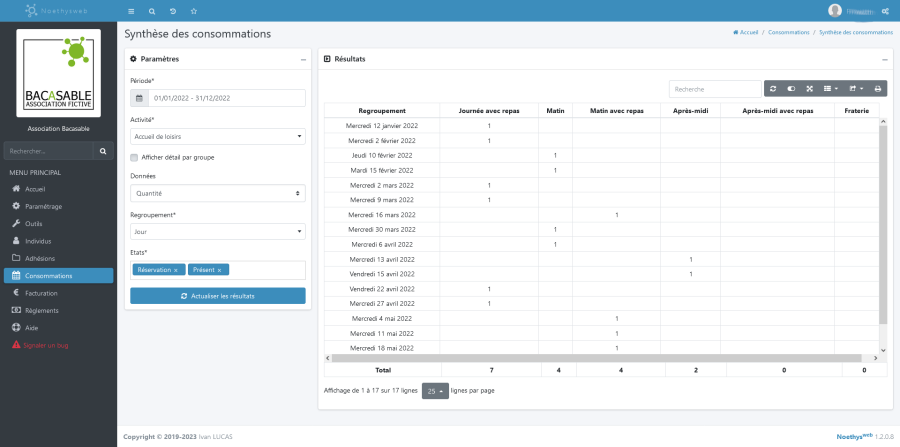Image resolution: width=900 pixels, height=447 pixels.
Task: Click the hamburger menu icon in top bar
Action: tap(131, 10)
